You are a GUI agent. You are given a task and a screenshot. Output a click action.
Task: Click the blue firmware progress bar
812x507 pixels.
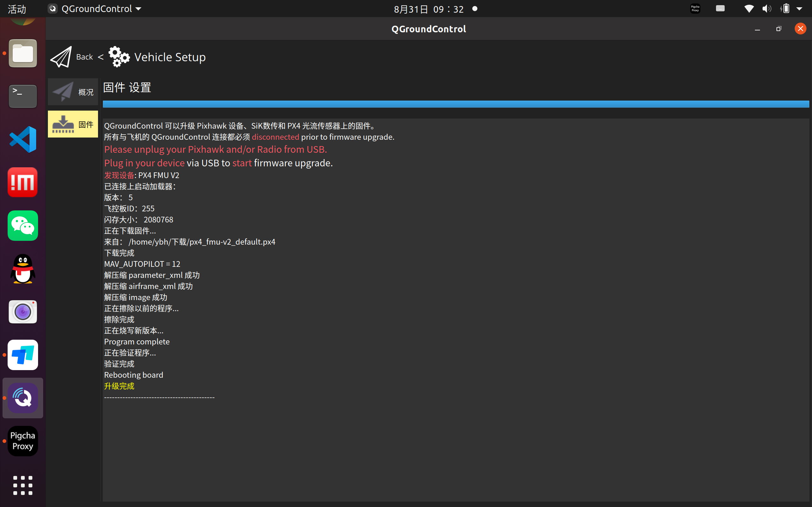click(455, 104)
